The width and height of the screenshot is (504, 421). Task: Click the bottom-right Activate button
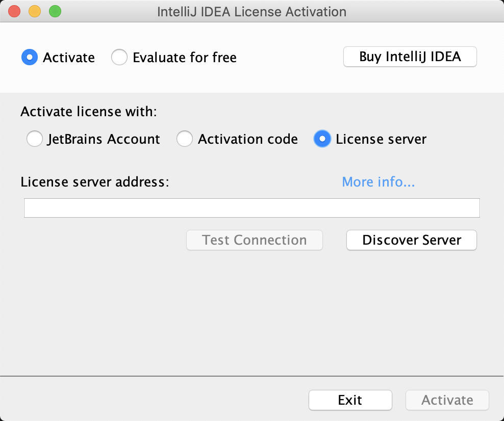447,400
